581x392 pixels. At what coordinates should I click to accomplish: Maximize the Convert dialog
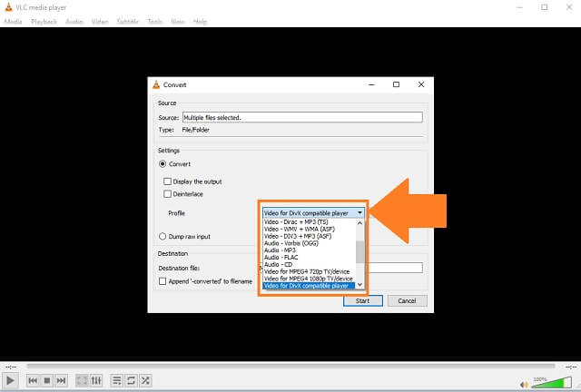click(x=396, y=84)
